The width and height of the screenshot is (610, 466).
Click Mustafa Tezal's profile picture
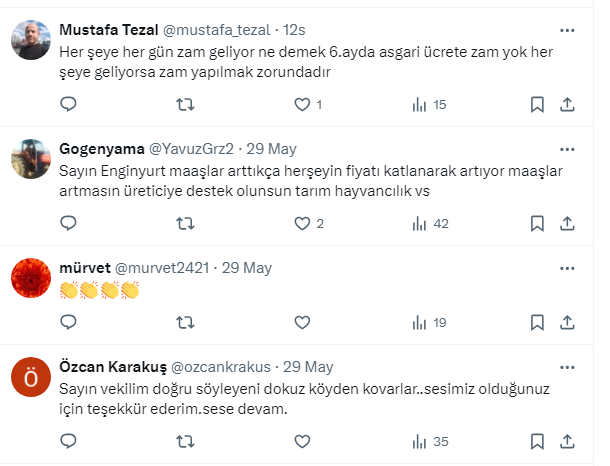[31, 40]
